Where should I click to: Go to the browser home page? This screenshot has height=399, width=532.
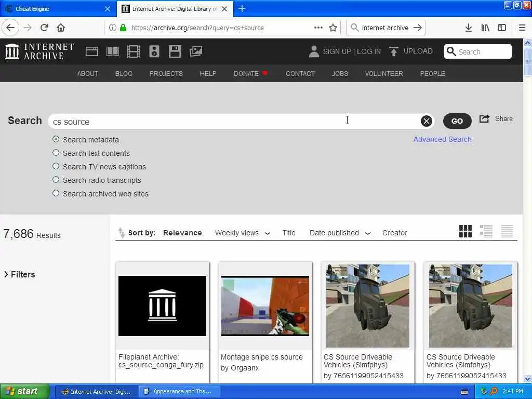[61, 28]
